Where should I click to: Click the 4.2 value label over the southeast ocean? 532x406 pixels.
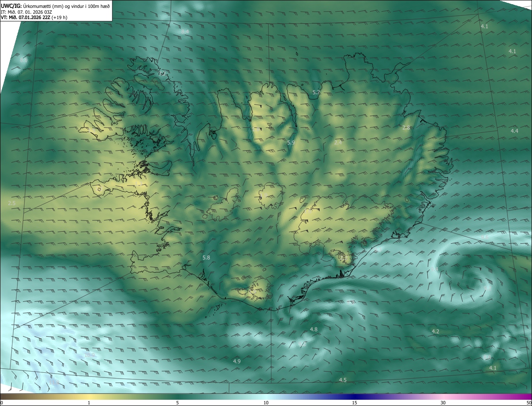pos(436,331)
